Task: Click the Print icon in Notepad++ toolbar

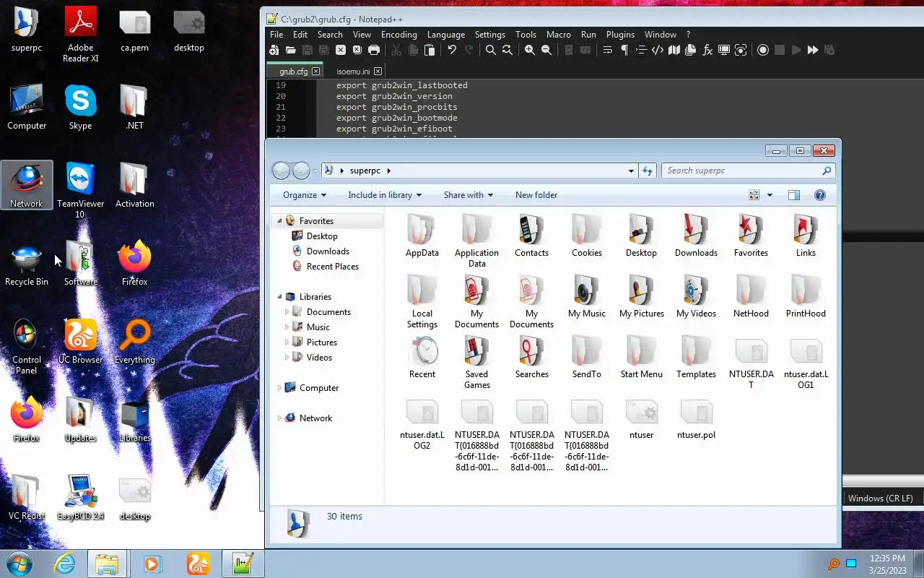Action: [x=374, y=50]
